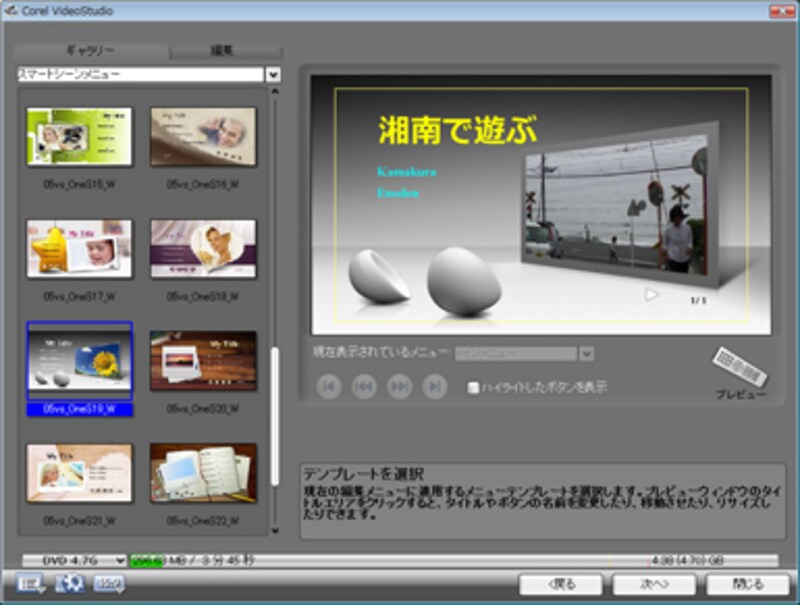Click the template gallery vertical scrollbar
The image size is (800, 605).
tap(275, 415)
